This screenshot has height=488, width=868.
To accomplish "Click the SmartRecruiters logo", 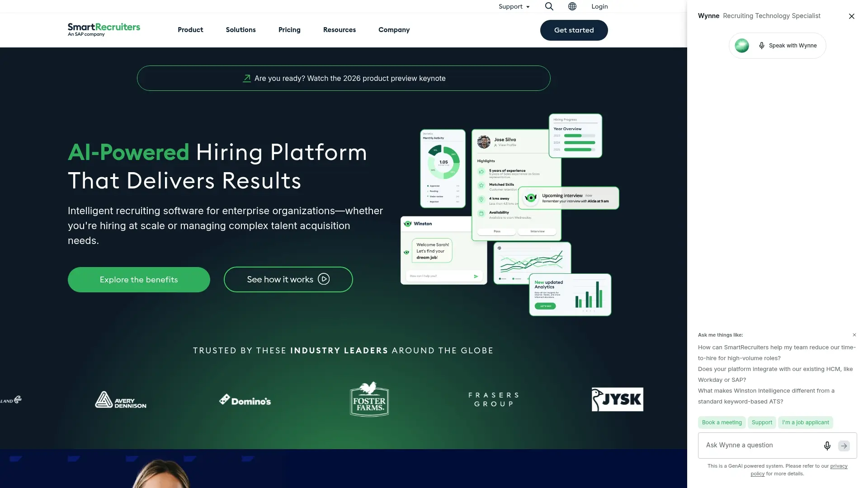I will (104, 29).
